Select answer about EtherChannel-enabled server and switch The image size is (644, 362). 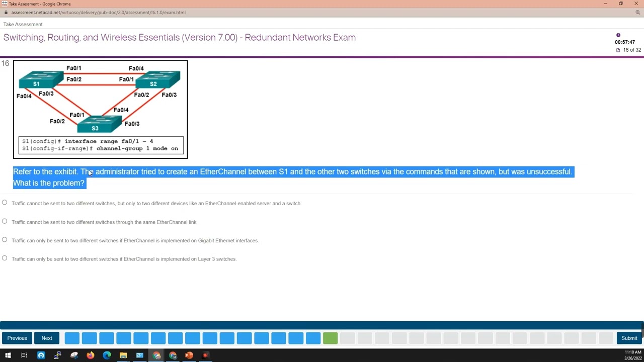[5, 203]
